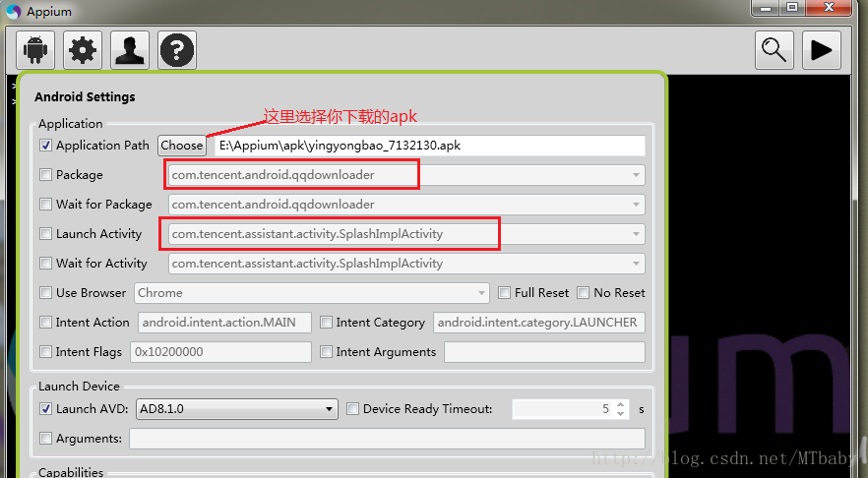
Task: Click the Device Ready Timeout value field
Action: [562, 409]
